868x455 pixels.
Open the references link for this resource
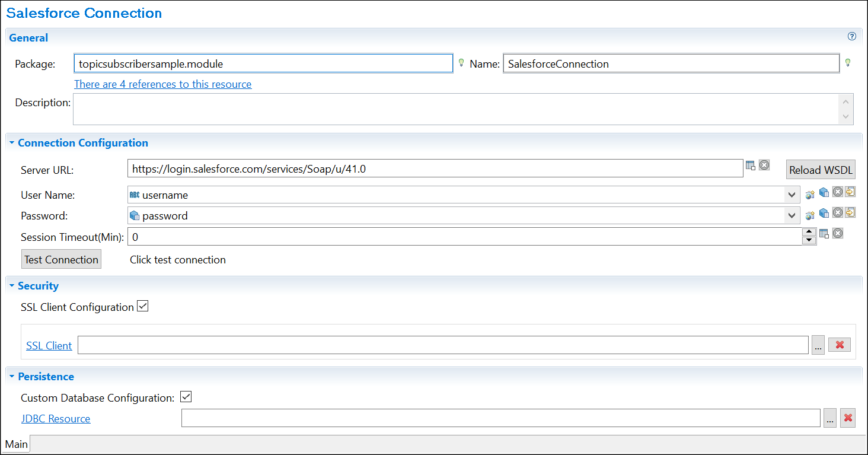point(162,84)
